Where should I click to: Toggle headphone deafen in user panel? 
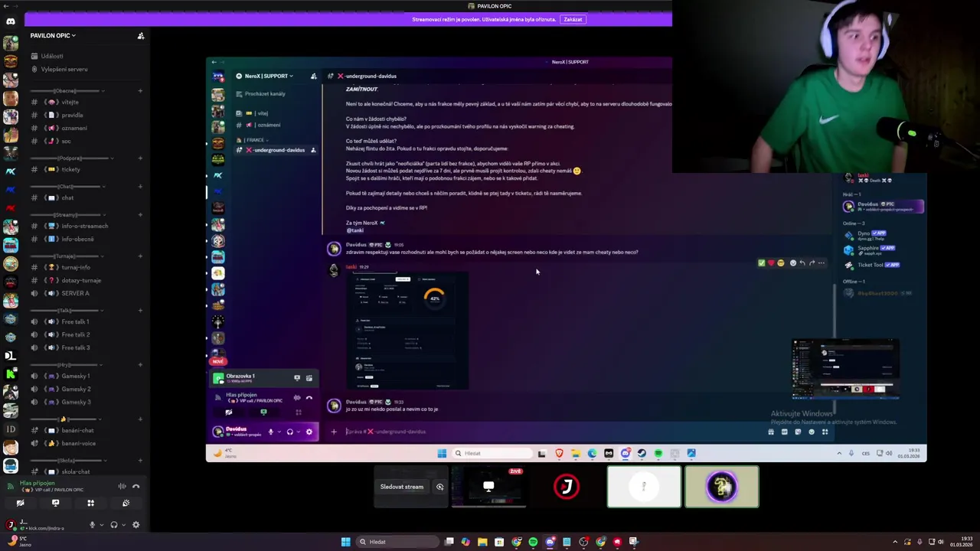(x=114, y=525)
